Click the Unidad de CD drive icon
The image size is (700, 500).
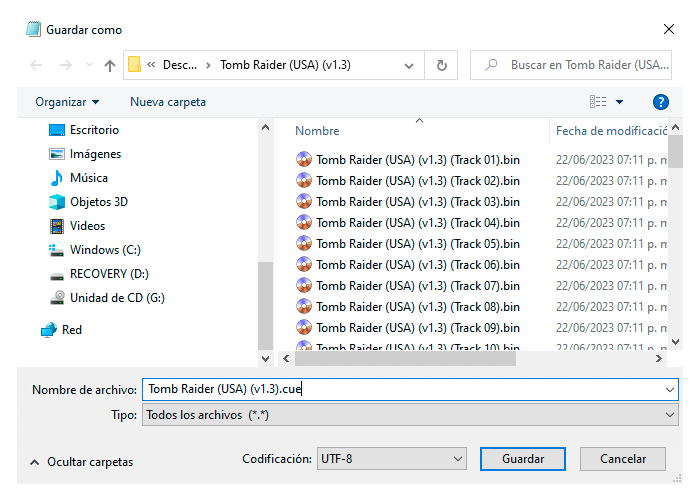[x=57, y=298]
